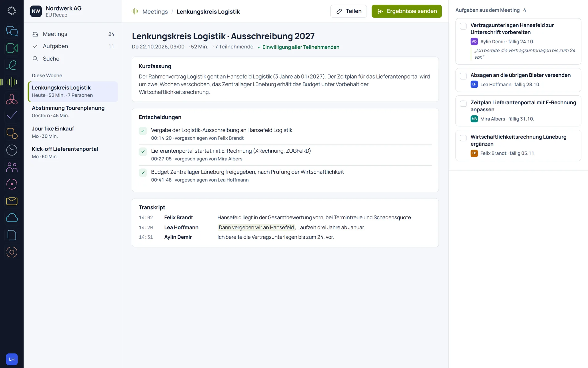Open the people contacts app icon
The width and height of the screenshot is (588, 368).
point(12,167)
